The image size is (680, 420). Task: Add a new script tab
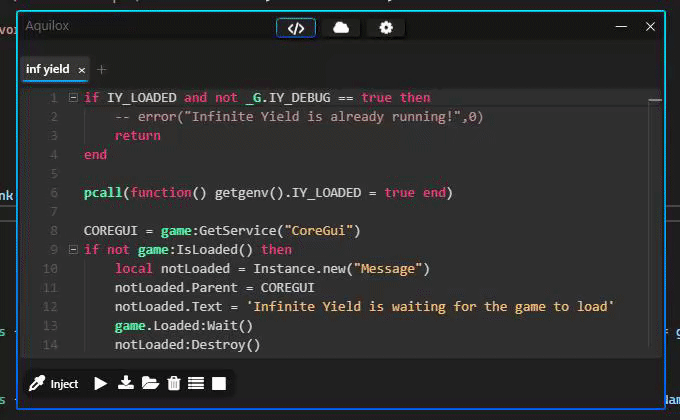pyautogui.click(x=101, y=69)
